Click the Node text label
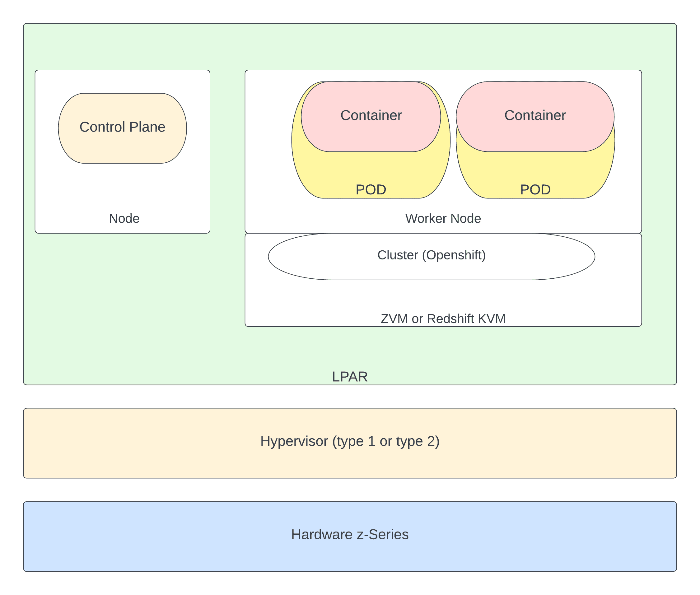Image resolution: width=700 pixels, height=595 pixels. [124, 218]
